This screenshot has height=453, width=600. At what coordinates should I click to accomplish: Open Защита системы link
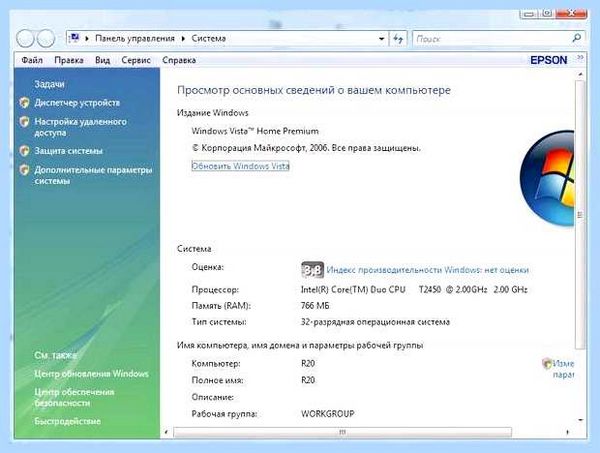[68, 151]
